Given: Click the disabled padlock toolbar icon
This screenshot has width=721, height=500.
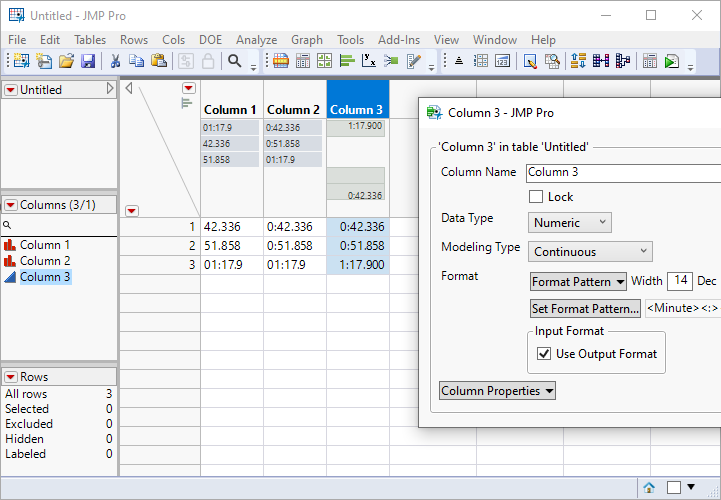Looking at the screenshot, I should click(208, 61).
